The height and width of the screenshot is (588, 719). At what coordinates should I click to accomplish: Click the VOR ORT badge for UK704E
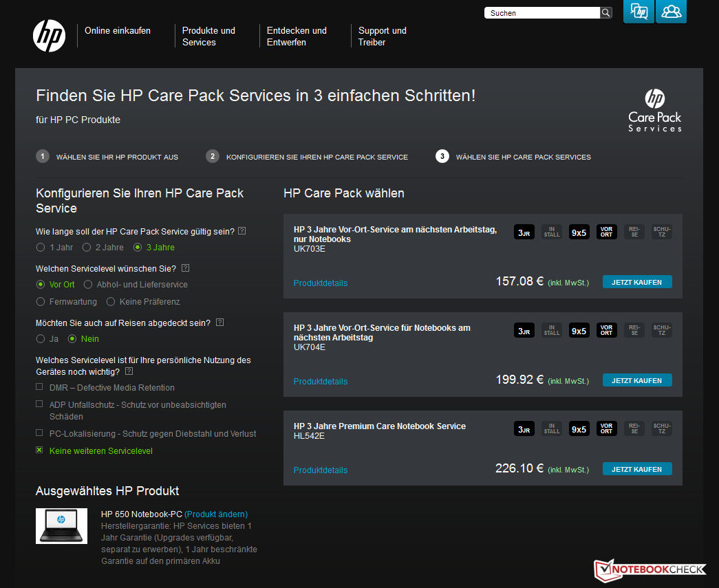[607, 330]
